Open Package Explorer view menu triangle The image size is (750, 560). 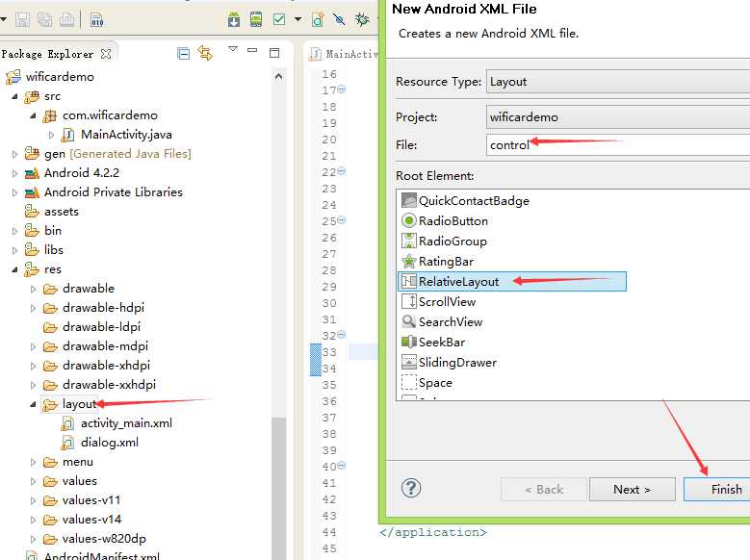233,49
